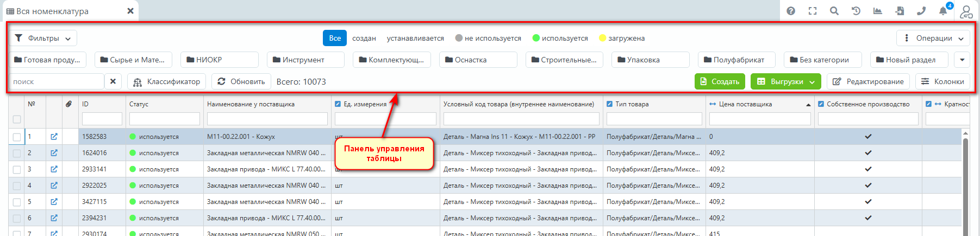Viewport: 980px width, 236px height.
Task: Toggle fullscreen mode icon
Action: [813, 11]
